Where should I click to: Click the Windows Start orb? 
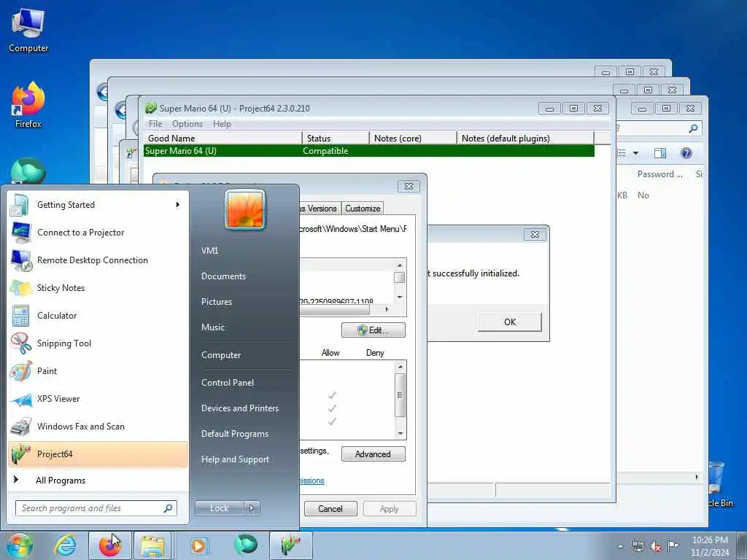tap(19, 545)
